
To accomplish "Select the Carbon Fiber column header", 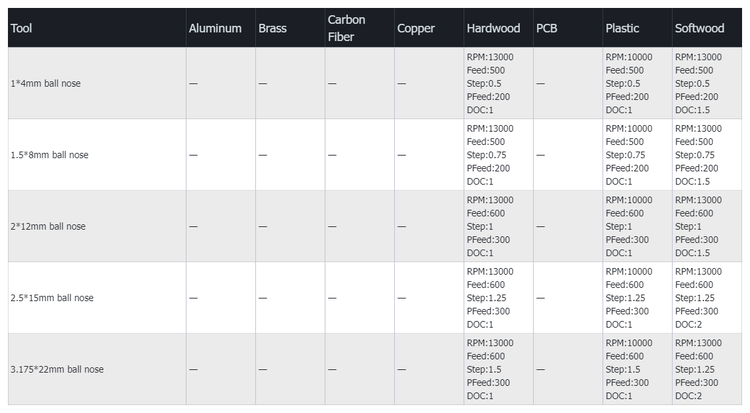I will click(346, 28).
